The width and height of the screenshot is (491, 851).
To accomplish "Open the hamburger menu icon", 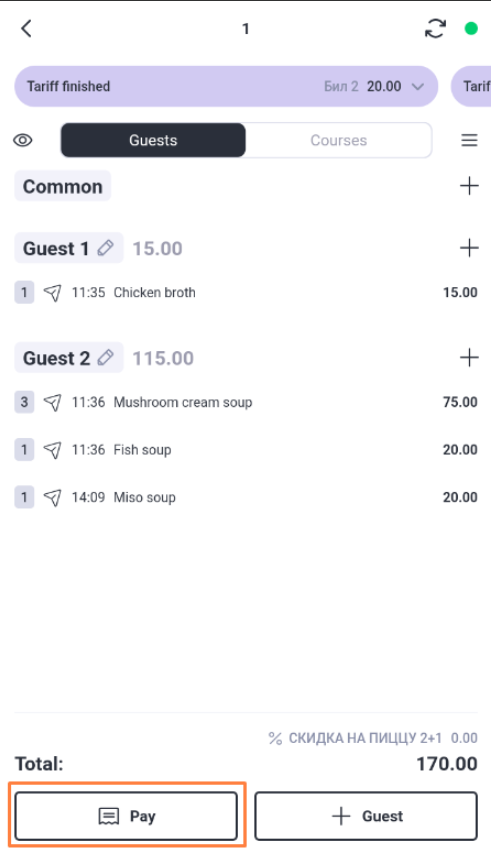I will tap(469, 141).
